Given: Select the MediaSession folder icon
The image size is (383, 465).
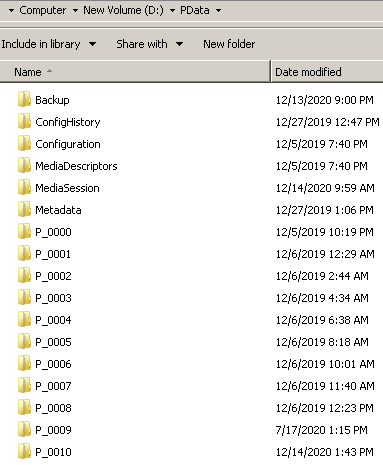Looking at the screenshot, I should pyautogui.click(x=24, y=187).
